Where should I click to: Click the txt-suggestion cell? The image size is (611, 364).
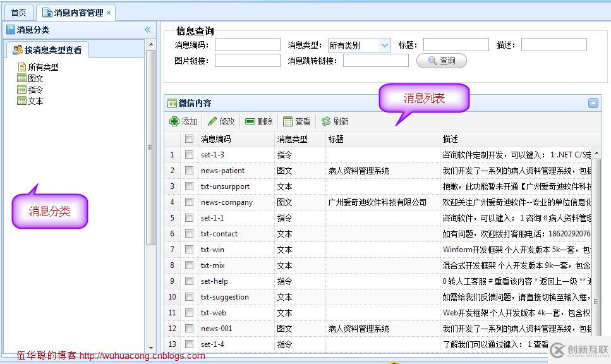point(236,297)
